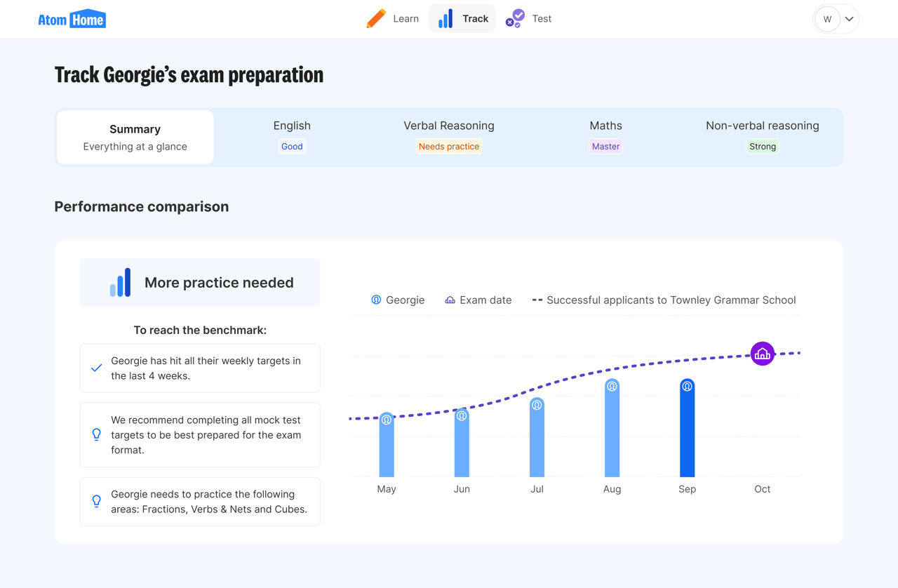
Task: Click the purple checkmark Test icon
Action: (516, 19)
